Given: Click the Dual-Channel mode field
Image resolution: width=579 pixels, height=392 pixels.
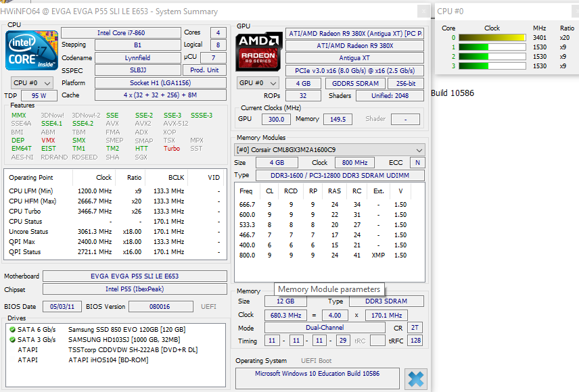Looking at the screenshot, I should [x=325, y=327].
